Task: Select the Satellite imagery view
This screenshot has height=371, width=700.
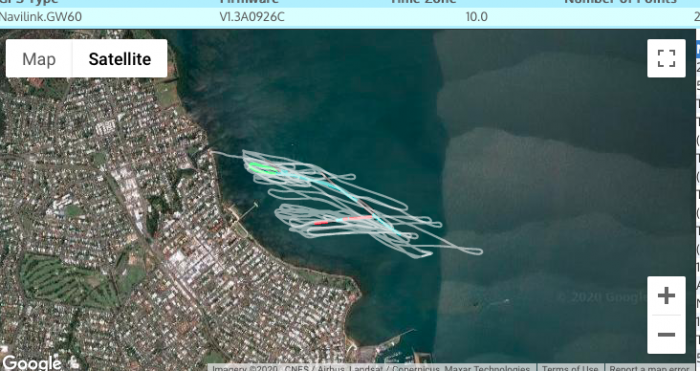Action: pyautogui.click(x=120, y=58)
